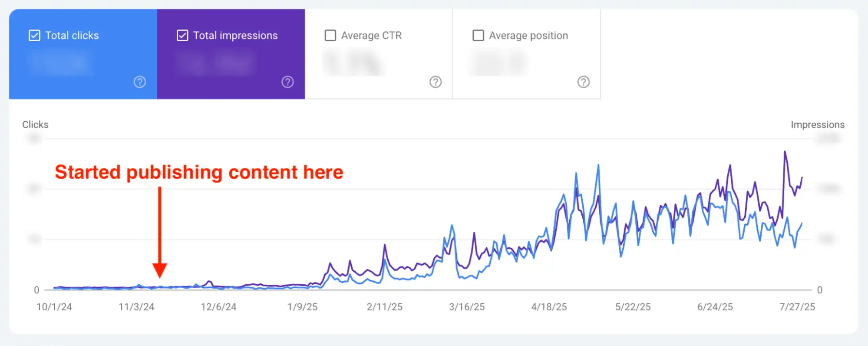This screenshot has width=868, height=346.
Task: Enable the Average position checkbox
Action: [478, 35]
